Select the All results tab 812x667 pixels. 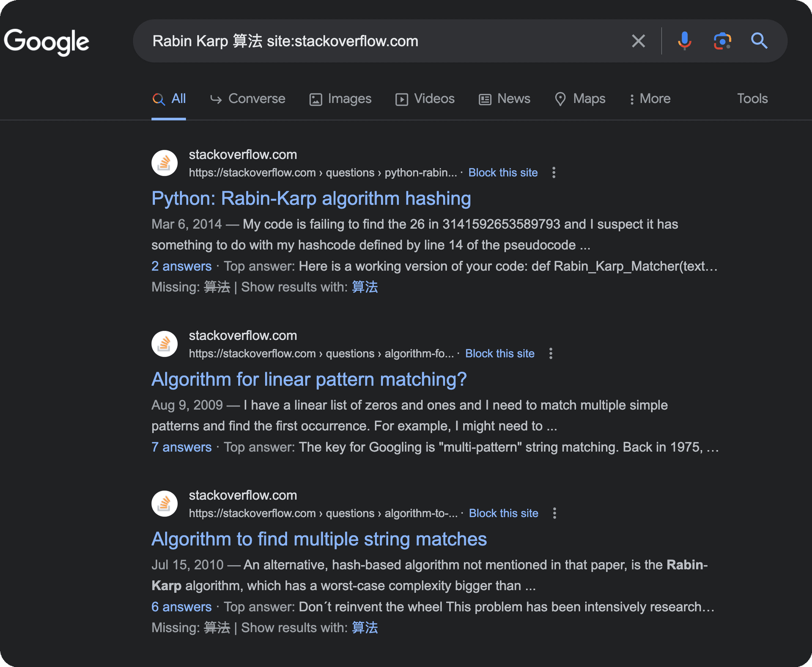[x=169, y=99]
